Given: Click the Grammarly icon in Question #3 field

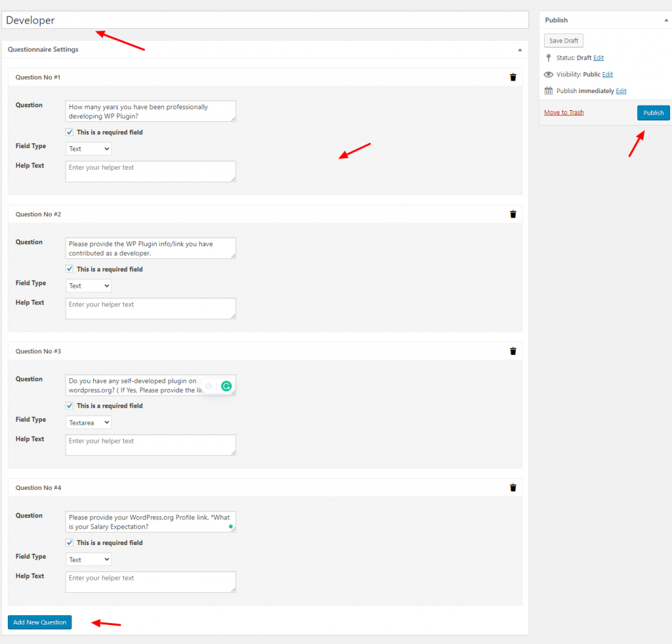Looking at the screenshot, I should (226, 386).
